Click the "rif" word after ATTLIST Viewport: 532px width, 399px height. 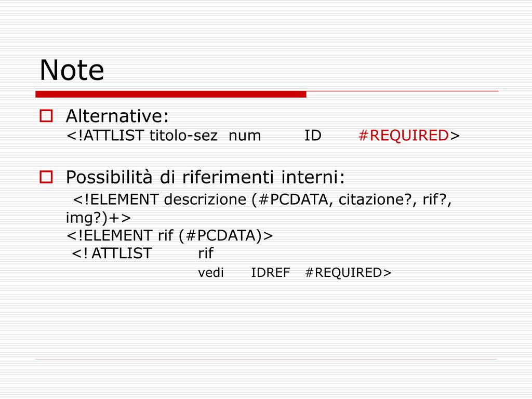[206, 253]
